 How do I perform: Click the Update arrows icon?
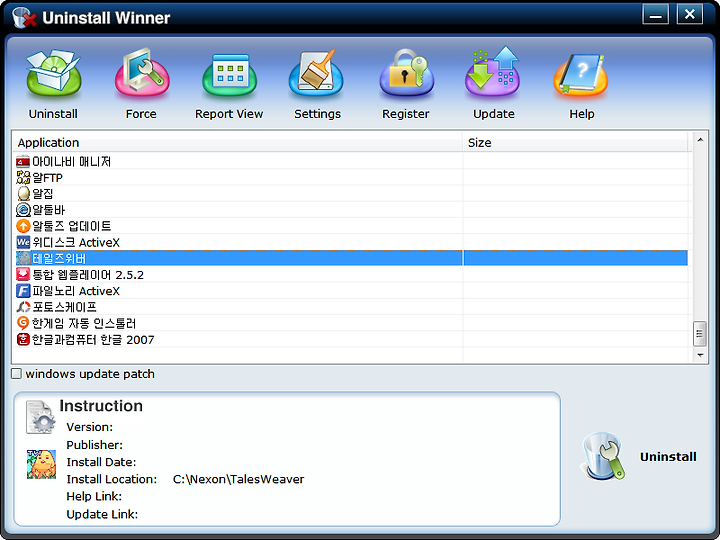click(493, 73)
